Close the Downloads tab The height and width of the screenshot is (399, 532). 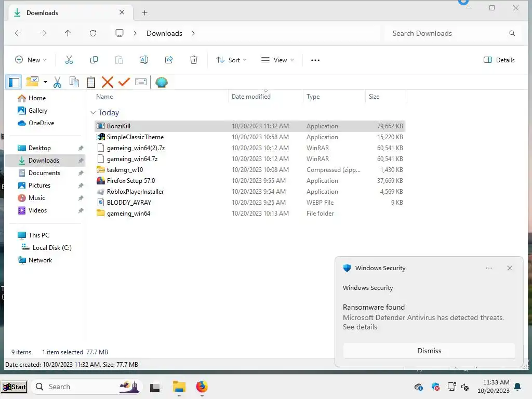coord(122,12)
